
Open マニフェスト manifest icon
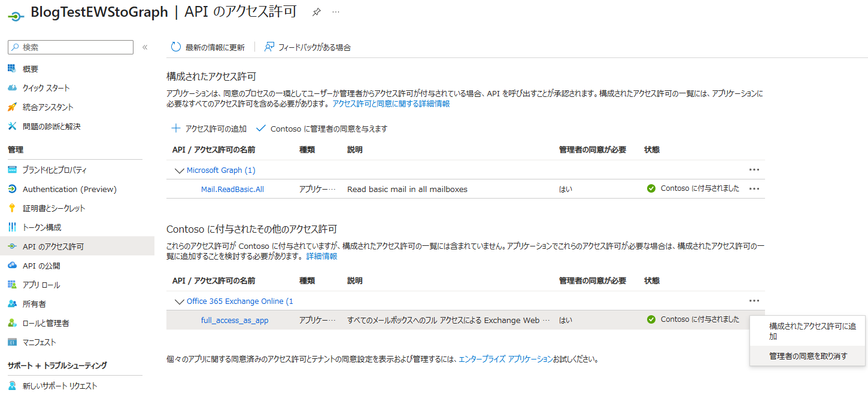[12, 342]
